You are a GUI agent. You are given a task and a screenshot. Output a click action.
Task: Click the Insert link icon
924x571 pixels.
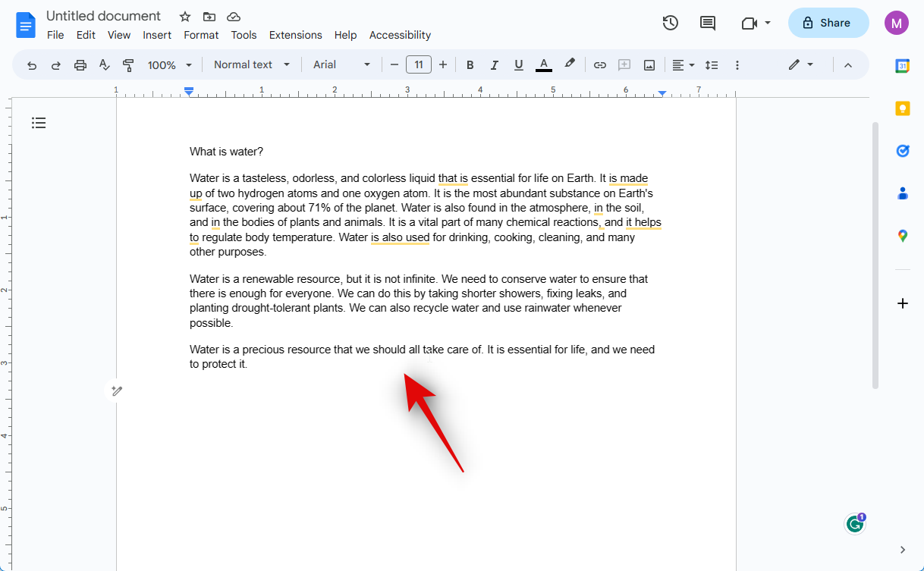point(599,65)
